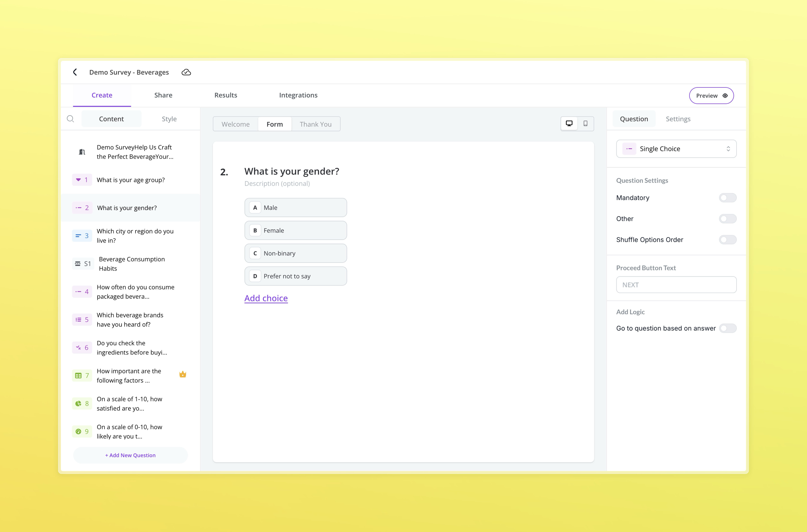
Task: Click question 5 multiple choice icon
Action: tap(78, 320)
